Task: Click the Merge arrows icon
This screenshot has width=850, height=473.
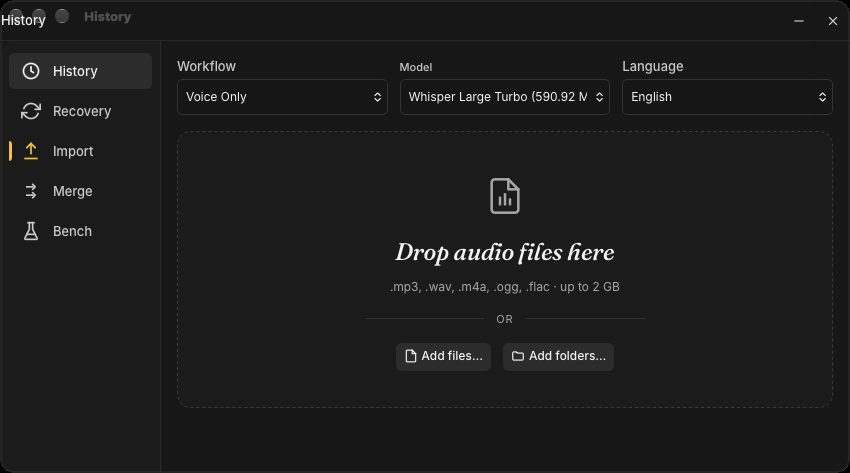Action: [31, 191]
